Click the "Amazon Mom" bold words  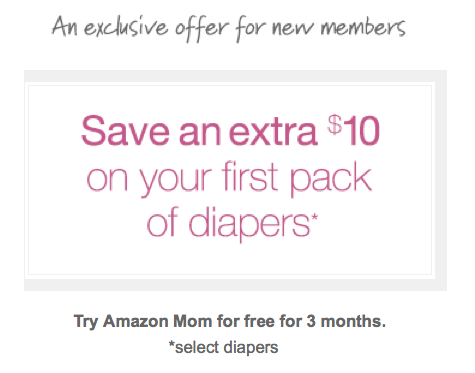coord(157,322)
